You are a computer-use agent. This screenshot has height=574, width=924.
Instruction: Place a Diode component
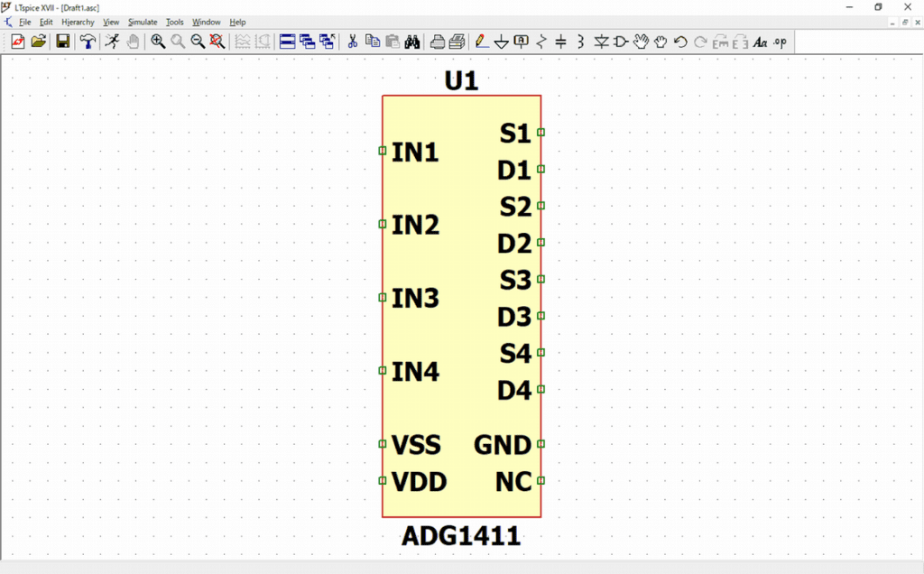[601, 42]
